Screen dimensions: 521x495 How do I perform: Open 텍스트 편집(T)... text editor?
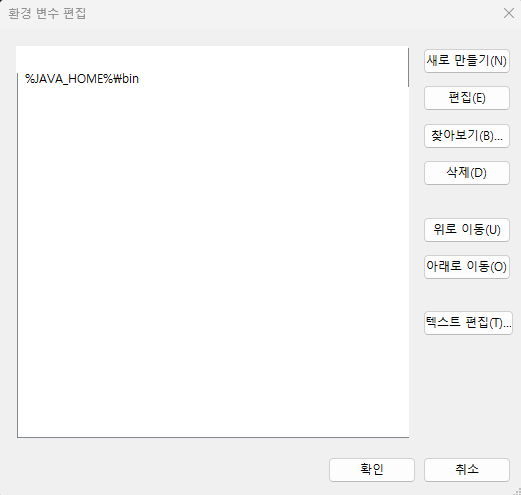(468, 323)
